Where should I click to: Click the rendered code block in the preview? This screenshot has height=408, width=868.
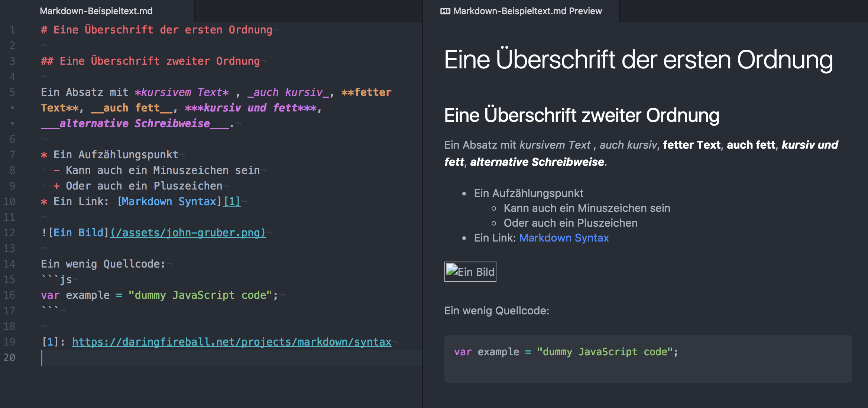(648, 359)
